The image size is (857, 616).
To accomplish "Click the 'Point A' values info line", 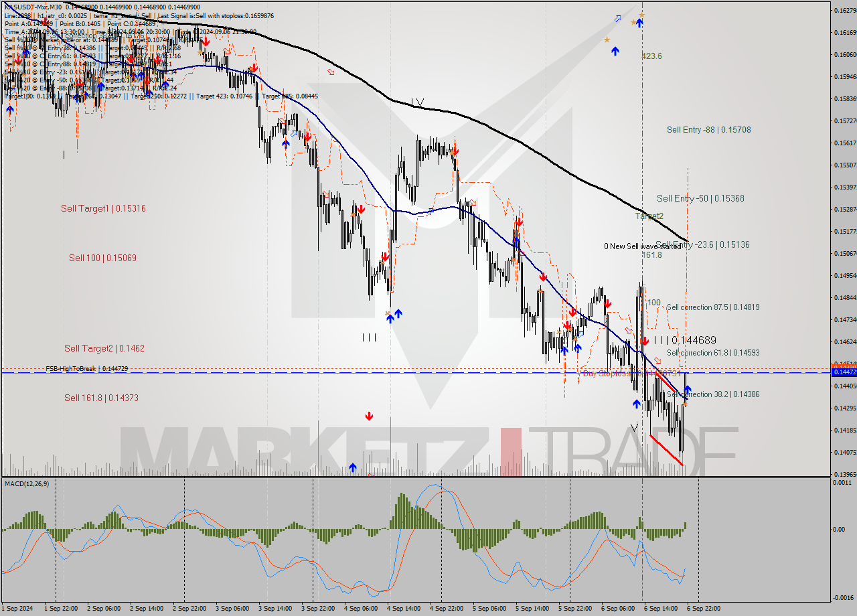I will click(x=80, y=23).
